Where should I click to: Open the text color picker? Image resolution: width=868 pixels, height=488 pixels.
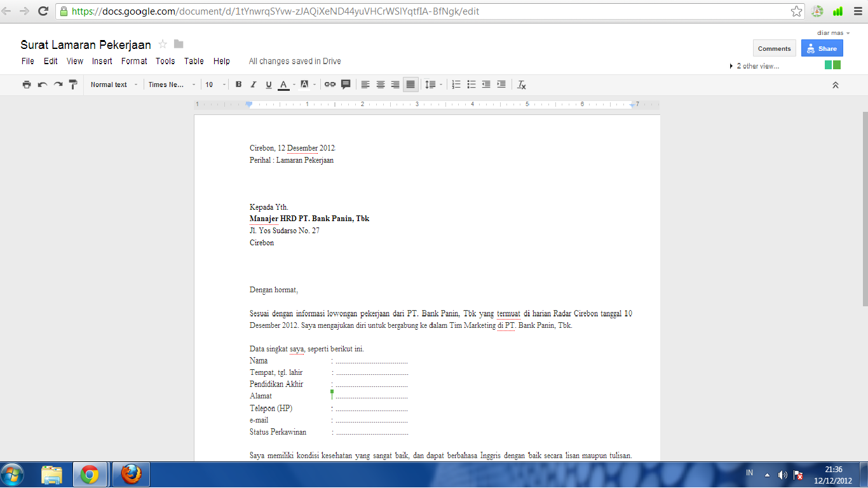point(287,85)
